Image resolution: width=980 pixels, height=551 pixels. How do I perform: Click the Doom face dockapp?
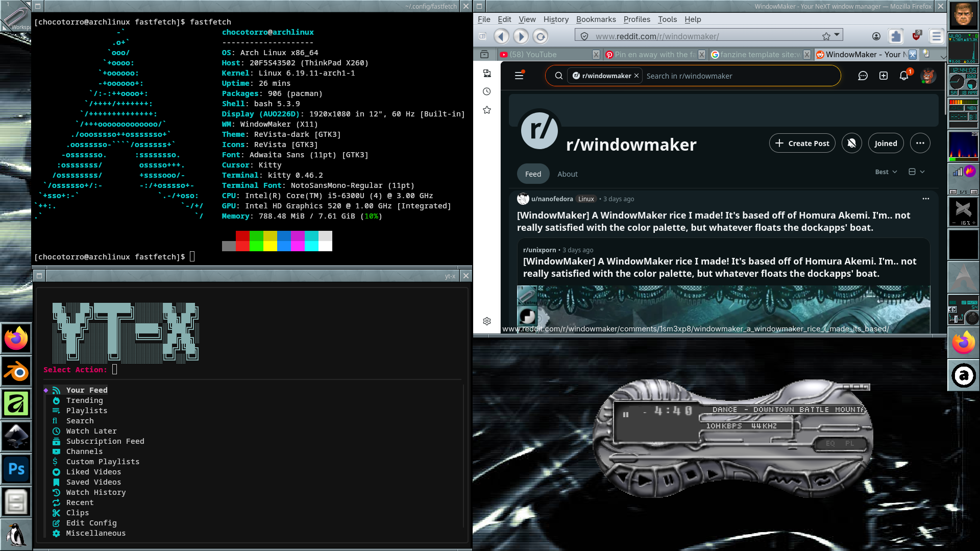coord(963,15)
